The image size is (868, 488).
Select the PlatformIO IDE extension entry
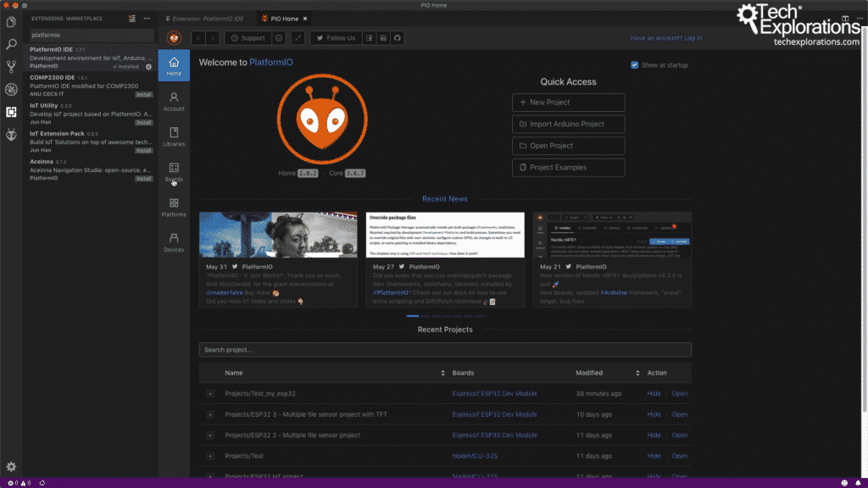91,58
